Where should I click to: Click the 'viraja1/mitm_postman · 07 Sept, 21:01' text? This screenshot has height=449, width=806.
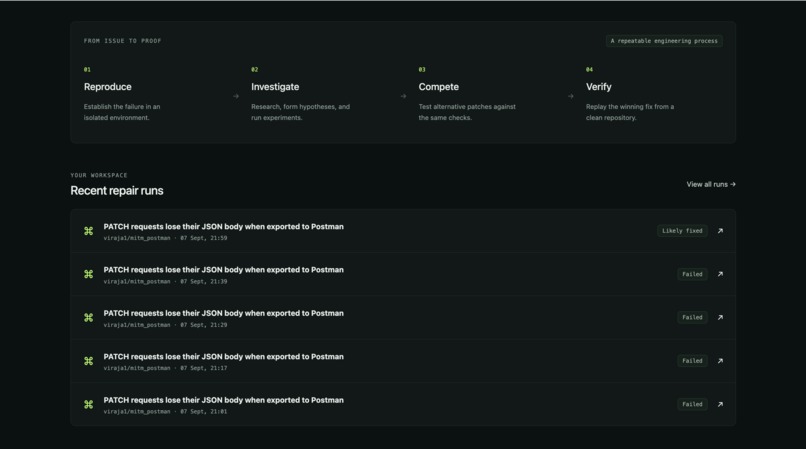pos(165,411)
